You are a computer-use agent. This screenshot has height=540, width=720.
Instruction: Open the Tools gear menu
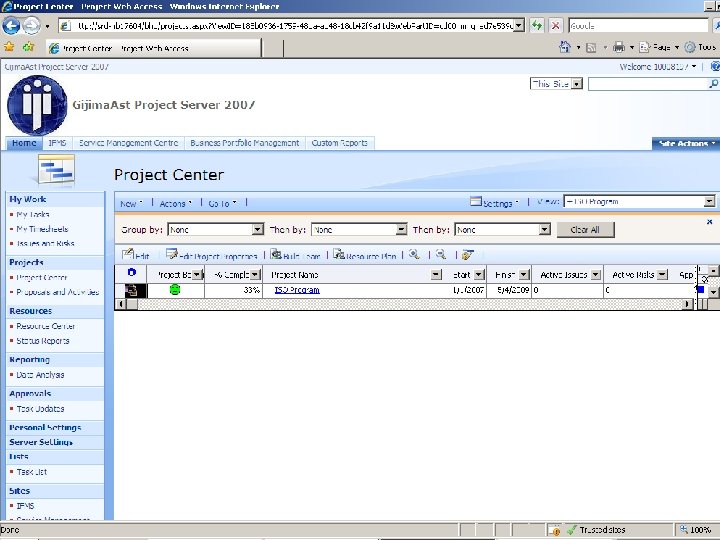[x=700, y=47]
